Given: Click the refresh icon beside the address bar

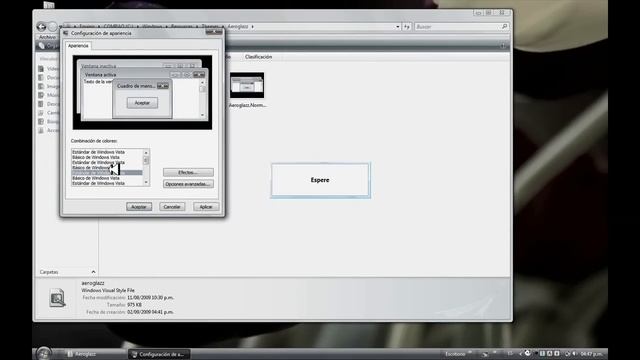Looking at the screenshot, I should (x=407, y=27).
